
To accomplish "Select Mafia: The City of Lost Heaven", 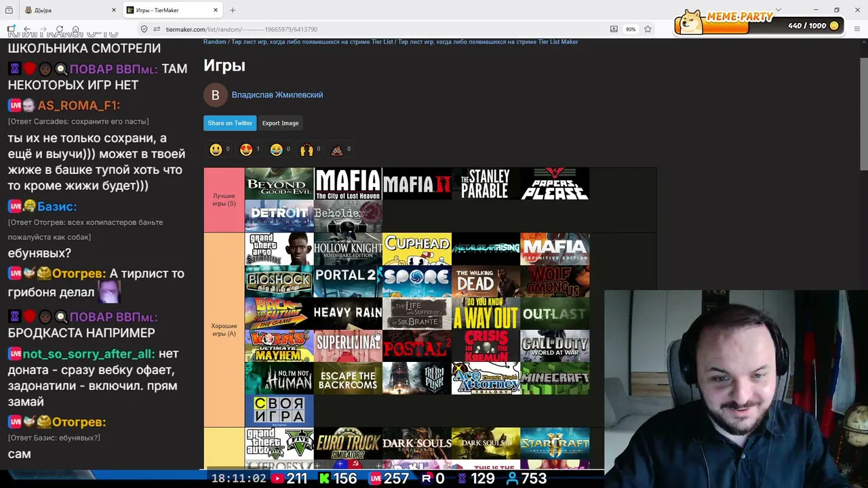I will pos(348,184).
